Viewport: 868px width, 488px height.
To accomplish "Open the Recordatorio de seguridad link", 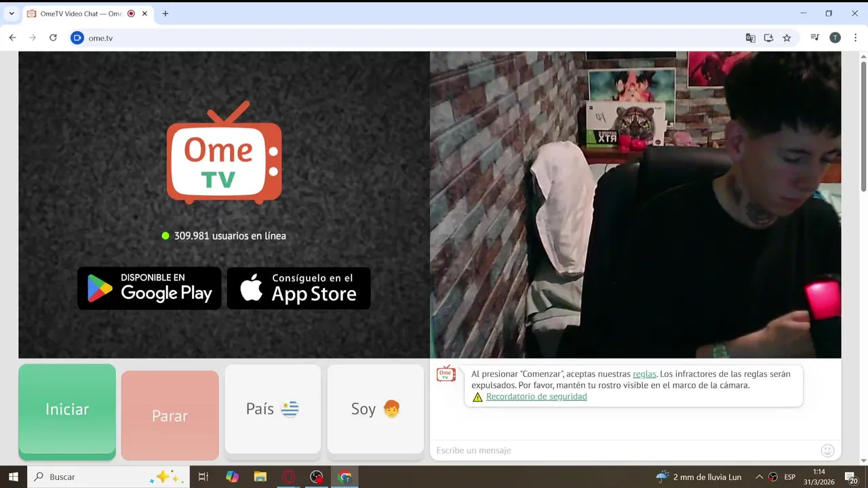I will coord(536,396).
